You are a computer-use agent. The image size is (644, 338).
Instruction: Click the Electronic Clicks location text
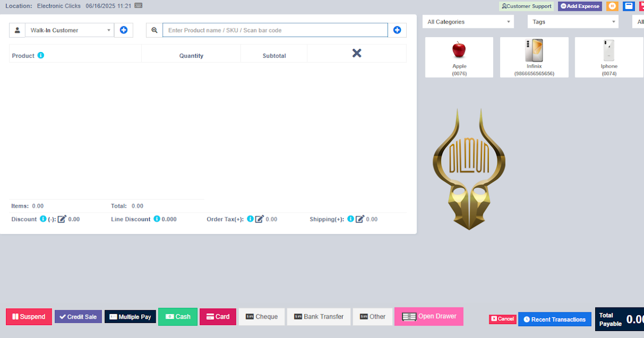pos(58,6)
